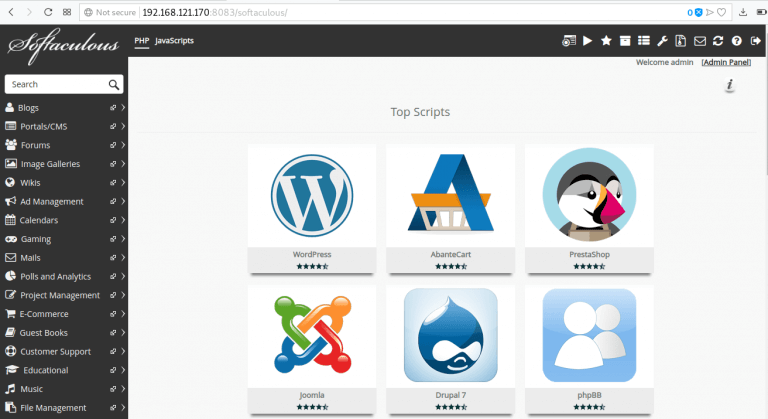Expand the Forums category chevron
Screen dimensions: 768x419
[122, 145]
